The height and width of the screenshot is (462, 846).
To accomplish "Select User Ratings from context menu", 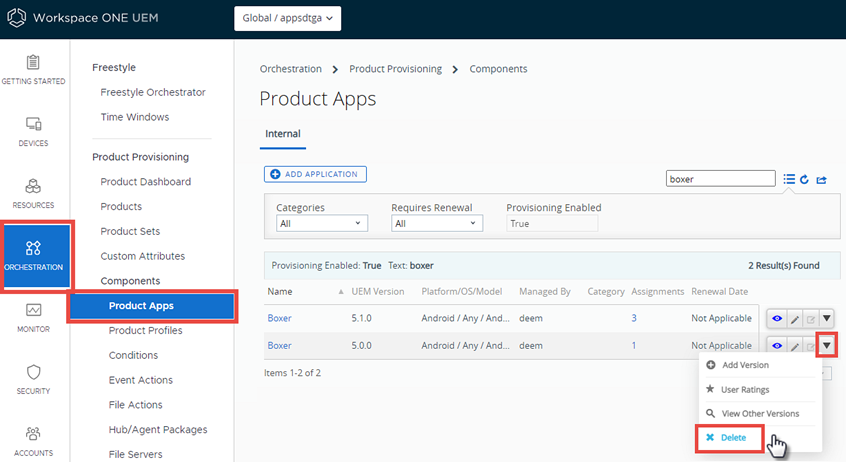I will [x=745, y=389].
